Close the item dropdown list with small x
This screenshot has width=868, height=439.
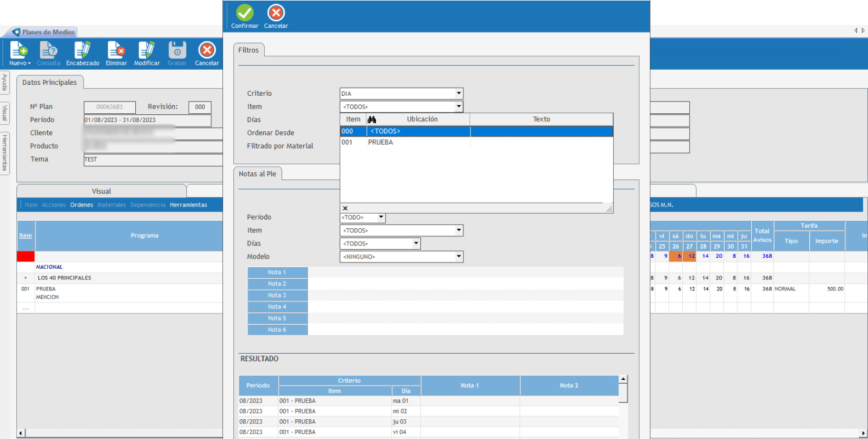click(345, 208)
